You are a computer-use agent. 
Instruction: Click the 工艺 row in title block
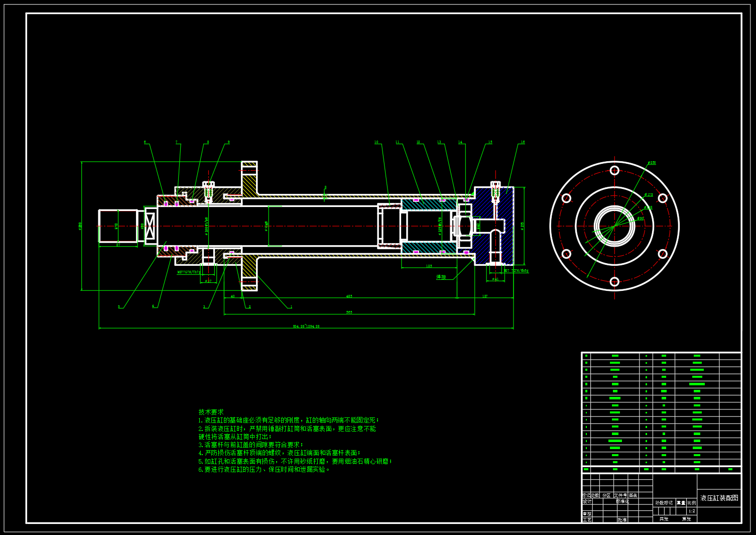click(x=587, y=519)
